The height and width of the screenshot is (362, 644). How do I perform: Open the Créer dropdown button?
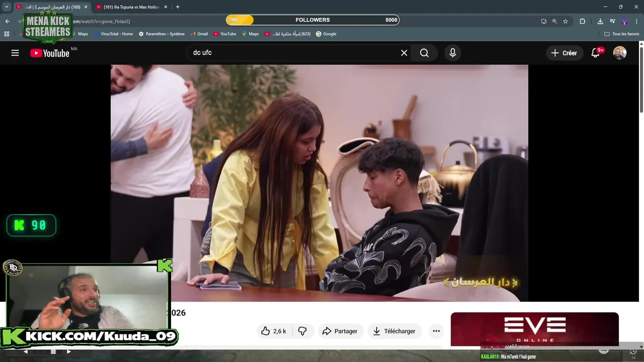(x=563, y=53)
